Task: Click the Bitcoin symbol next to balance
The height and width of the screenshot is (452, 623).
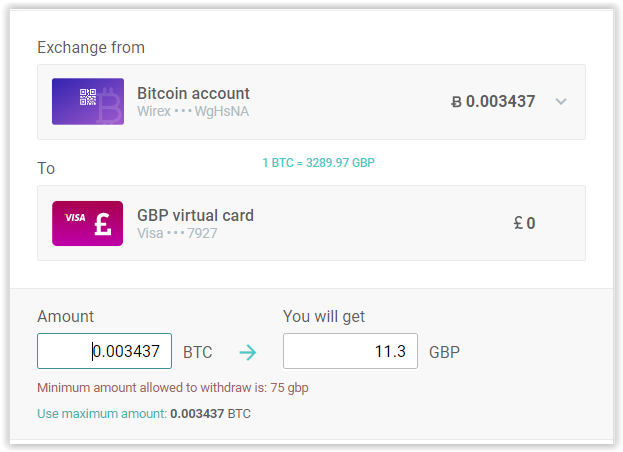Action: click(x=456, y=102)
